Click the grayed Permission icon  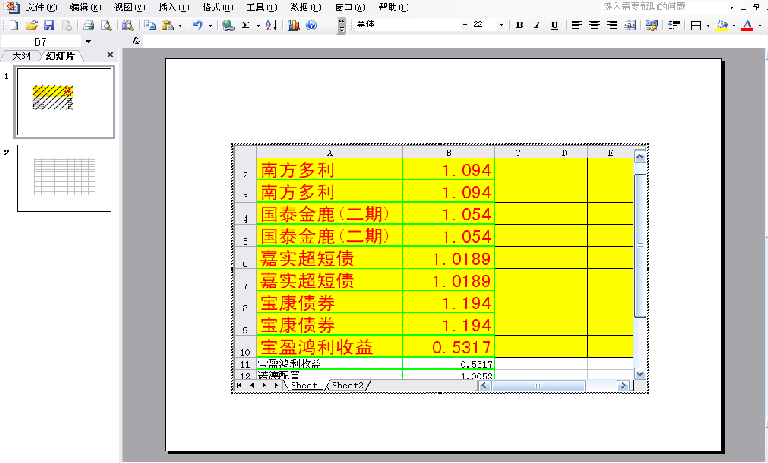coord(67,25)
